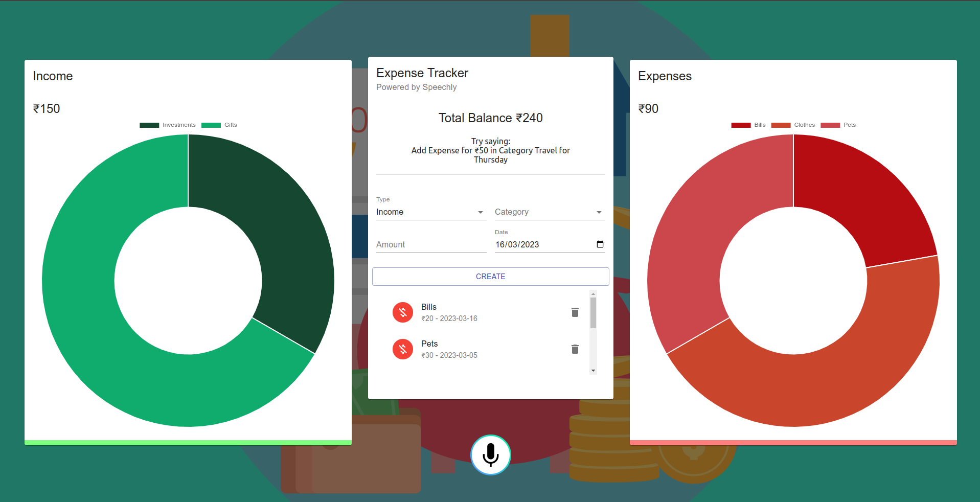Toggle the Bills legend in Expenses chart

(x=748, y=125)
